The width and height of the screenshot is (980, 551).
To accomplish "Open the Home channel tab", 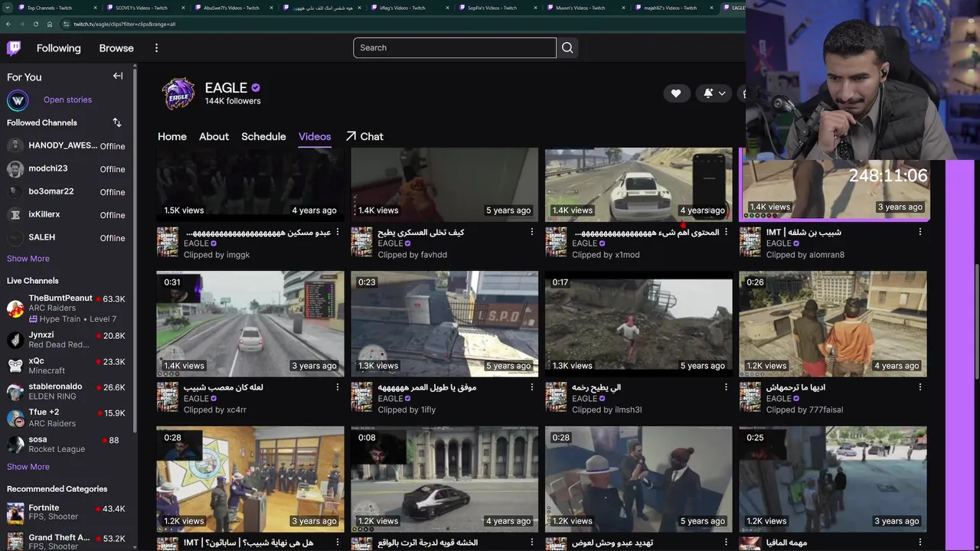I will pos(172,136).
